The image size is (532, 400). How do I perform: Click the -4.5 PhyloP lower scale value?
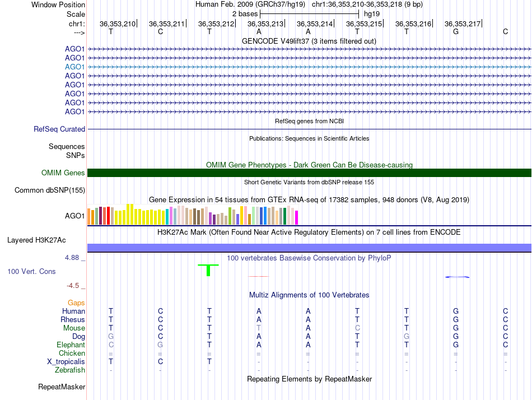pyautogui.click(x=73, y=286)
